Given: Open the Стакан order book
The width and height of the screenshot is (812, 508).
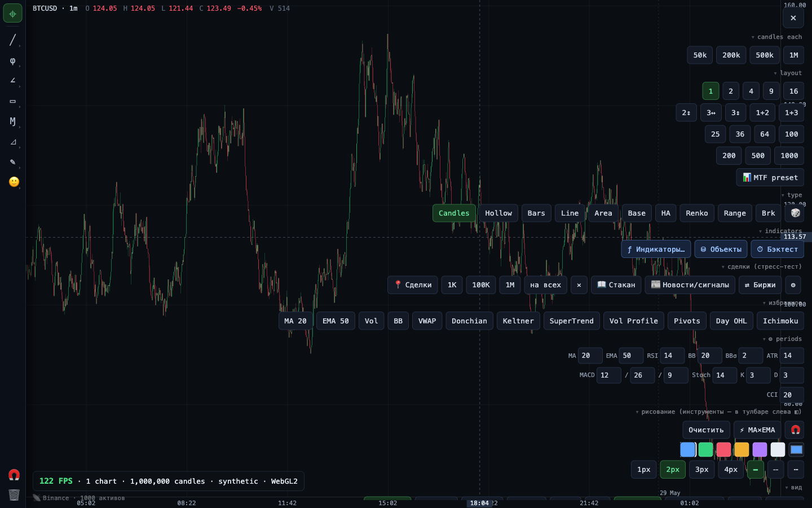Looking at the screenshot, I should tap(616, 285).
